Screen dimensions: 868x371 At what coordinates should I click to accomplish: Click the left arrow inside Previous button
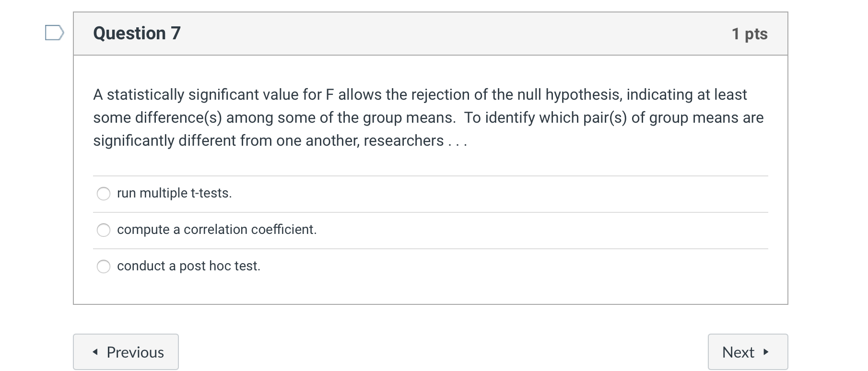tap(95, 352)
